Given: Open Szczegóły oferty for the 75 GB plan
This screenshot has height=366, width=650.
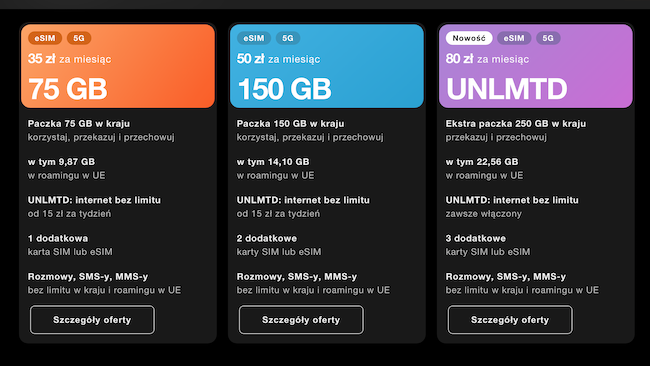Looking at the screenshot, I should tap(92, 320).
